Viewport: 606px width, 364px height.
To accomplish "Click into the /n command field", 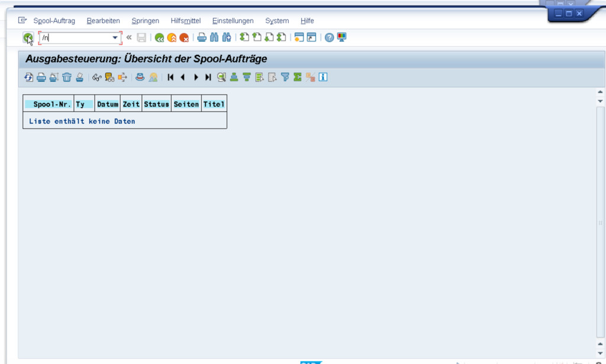I will [x=75, y=38].
